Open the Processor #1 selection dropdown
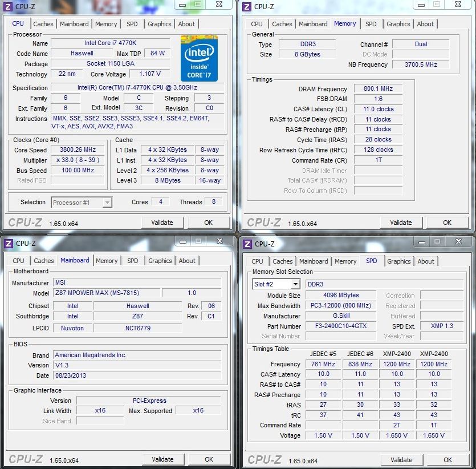The height and width of the screenshot is (469, 476). [82, 203]
